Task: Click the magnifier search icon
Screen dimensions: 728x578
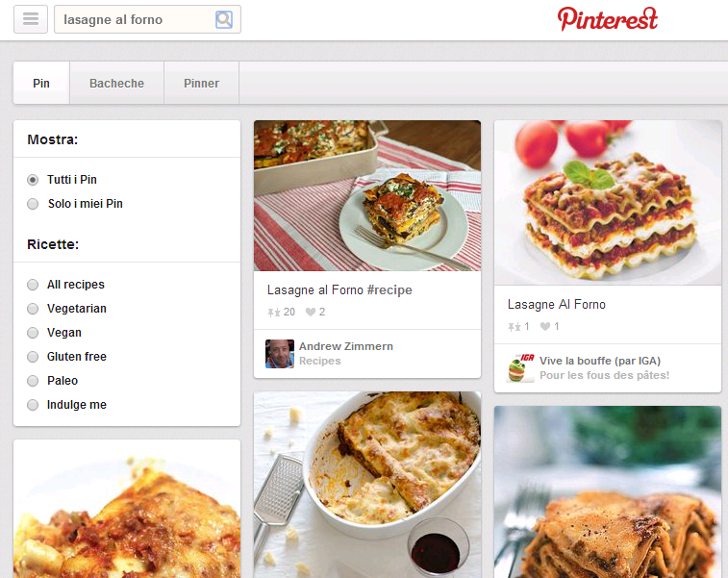Action: pyautogui.click(x=224, y=19)
